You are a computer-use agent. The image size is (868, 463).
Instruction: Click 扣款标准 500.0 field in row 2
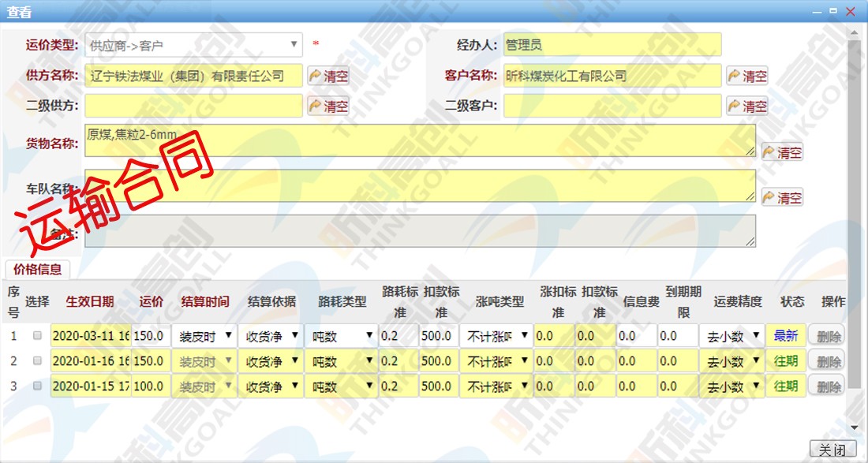coord(439,361)
